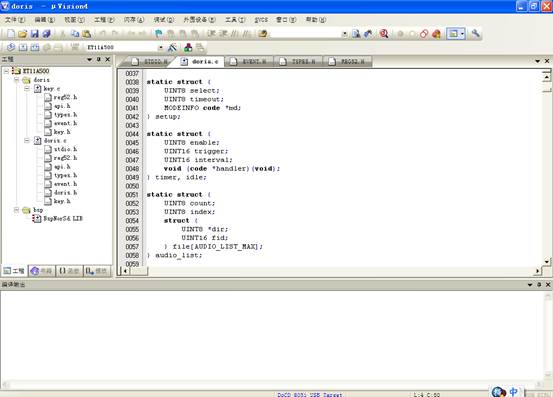Image resolution: width=553 pixels, height=397 pixels.
Task: Switch to the Functions {} bottom tab
Action: [x=69, y=271]
